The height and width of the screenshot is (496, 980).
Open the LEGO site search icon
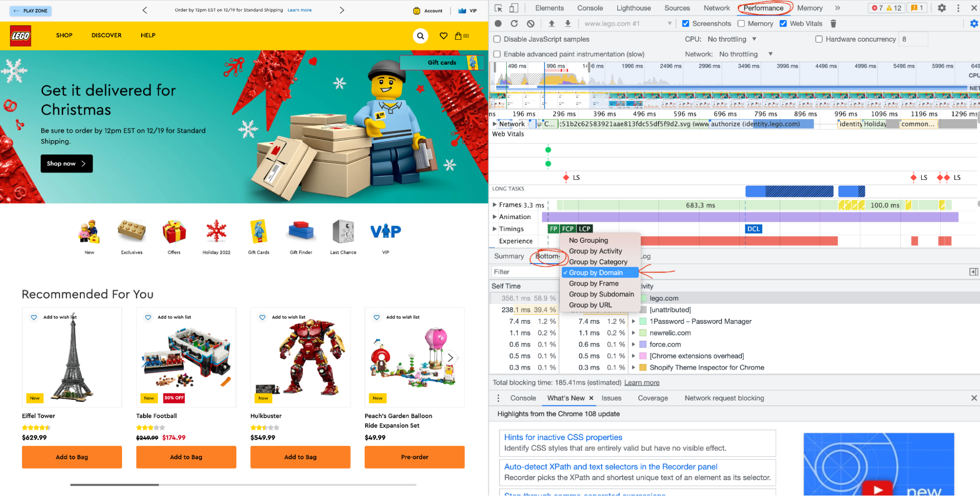pos(420,36)
